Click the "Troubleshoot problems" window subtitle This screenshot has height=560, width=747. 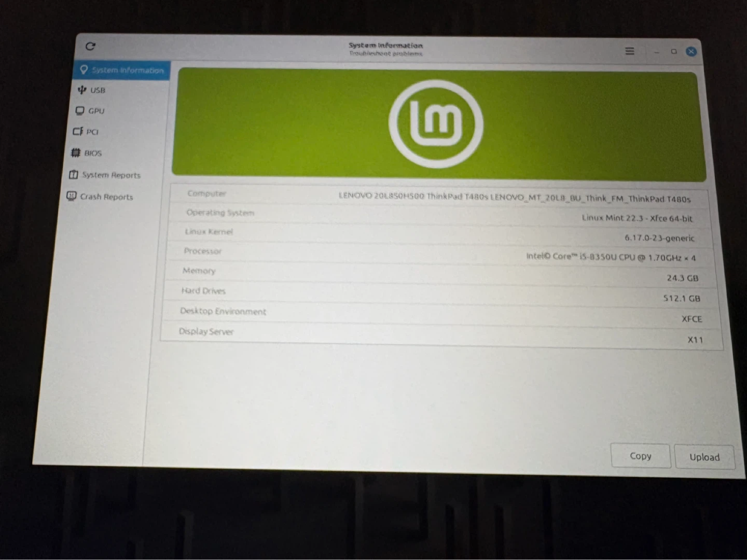pyautogui.click(x=386, y=53)
